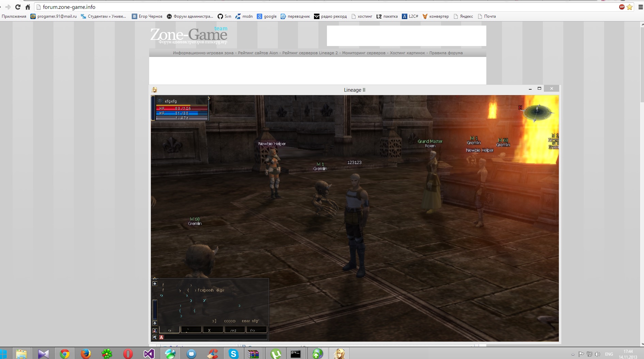The image size is (644, 359).
Task: Open the msdn bookmark
Action: pos(244,16)
